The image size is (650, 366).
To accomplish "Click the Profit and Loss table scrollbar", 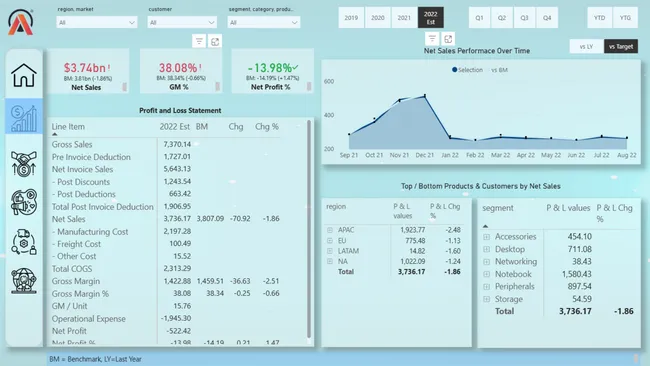I will tap(309, 230).
